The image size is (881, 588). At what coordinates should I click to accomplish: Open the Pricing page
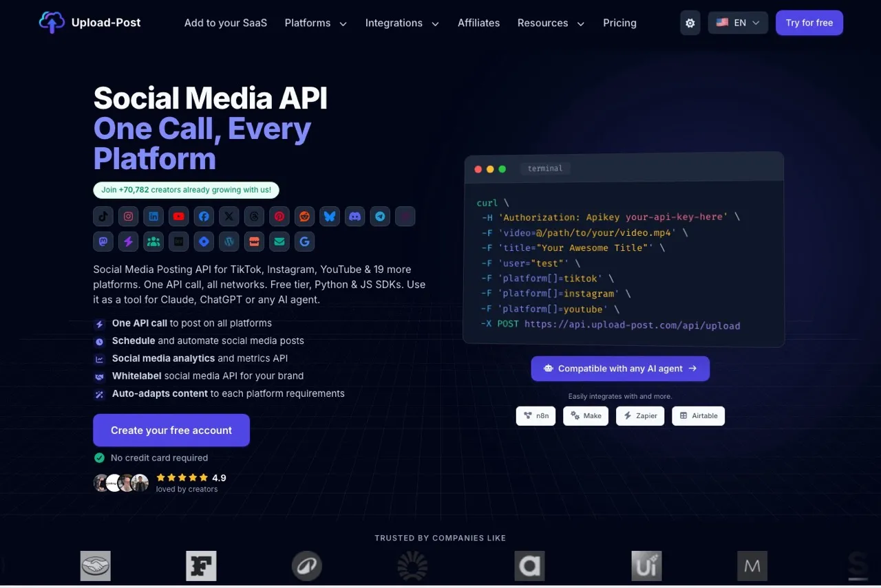619,23
